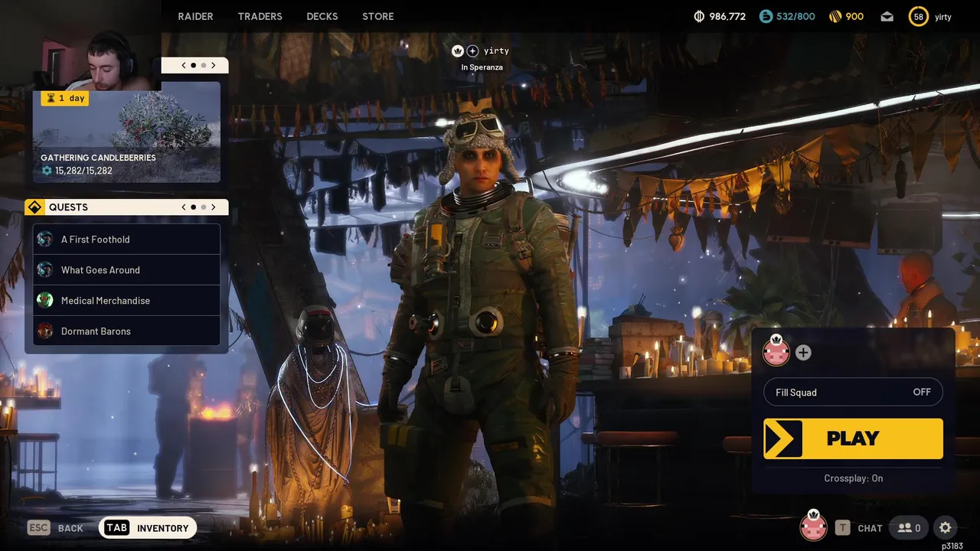Click the Medical Merchandise trader icon
This screenshot has height=551, width=980.
45,300
